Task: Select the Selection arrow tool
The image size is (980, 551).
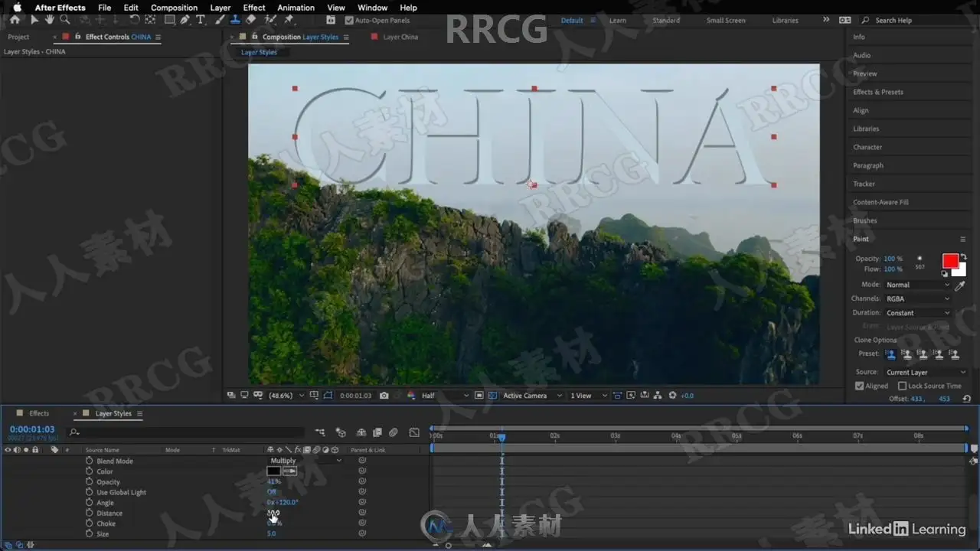Action: click(34, 20)
